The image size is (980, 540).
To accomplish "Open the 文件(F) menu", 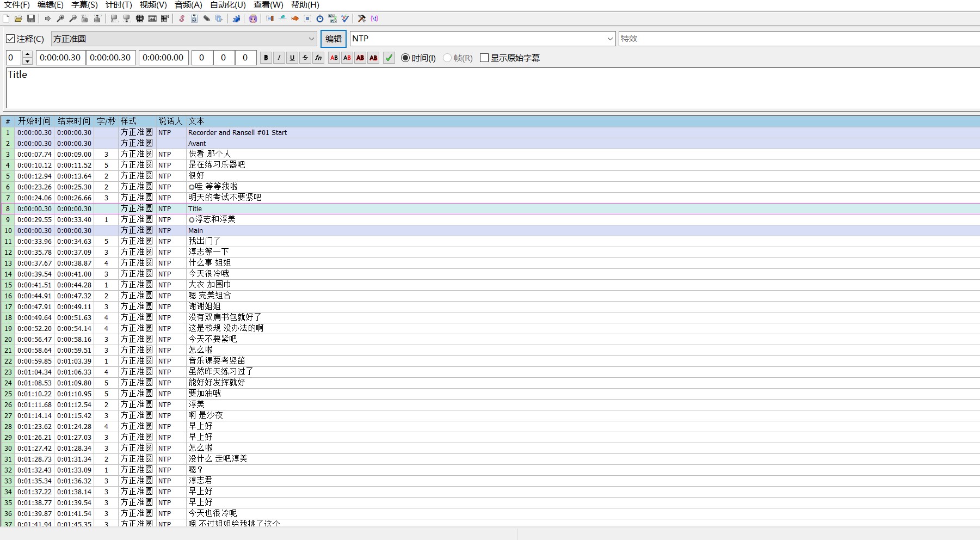I will 17,5.
